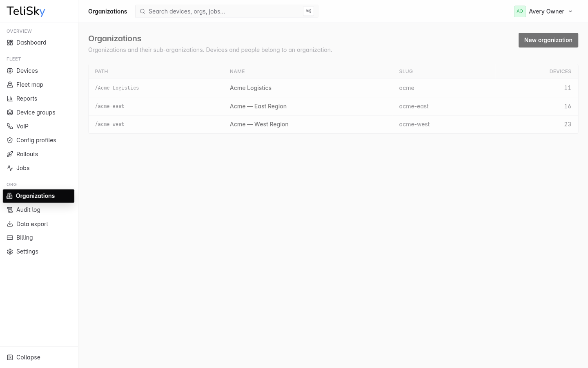Image resolution: width=588 pixels, height=368 pixels.
Task: Go to Rollouts
Action: click(x=39, y=154)
